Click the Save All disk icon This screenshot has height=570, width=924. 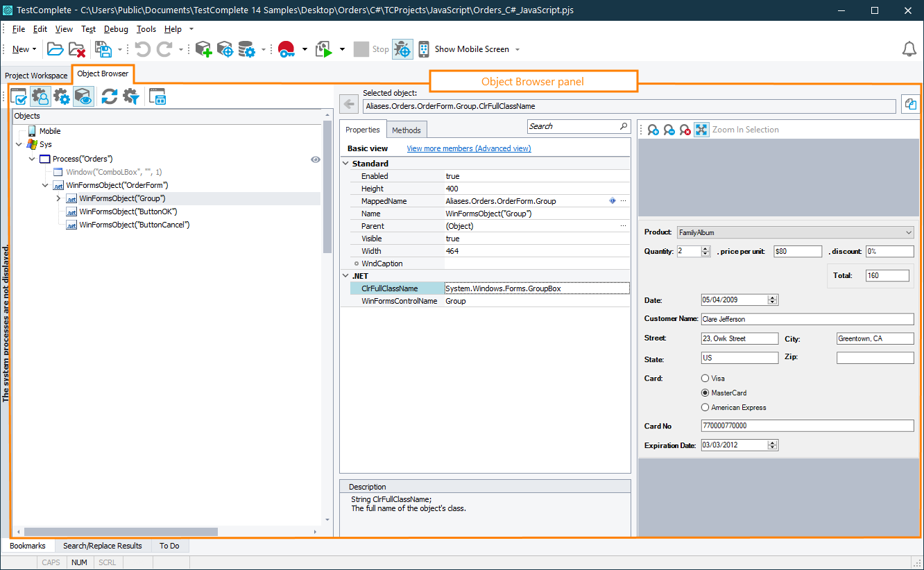[x=103, y=49]
